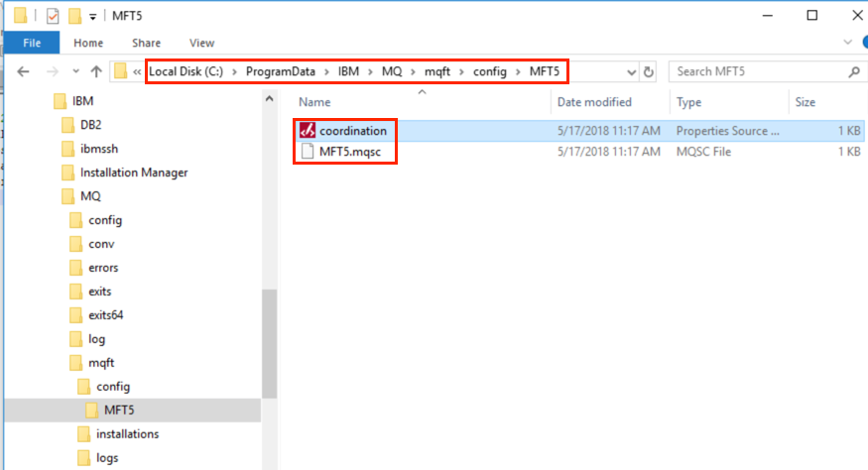The width and height of the screenshot is (868, 470).
Task: Go back with the Back arrow
Action: click(23, 71)
